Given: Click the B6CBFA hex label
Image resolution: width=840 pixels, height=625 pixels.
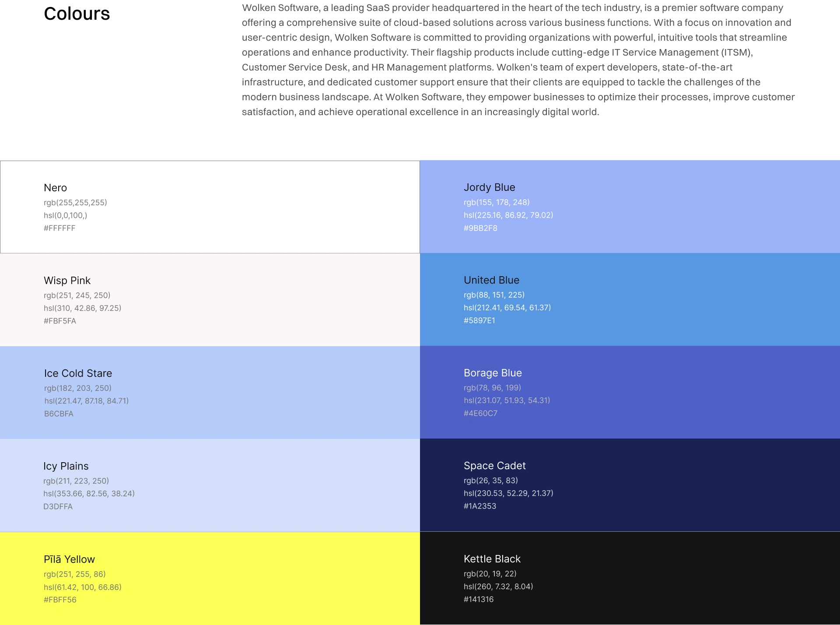Looking at the screenshot, I should coord(59,414).
